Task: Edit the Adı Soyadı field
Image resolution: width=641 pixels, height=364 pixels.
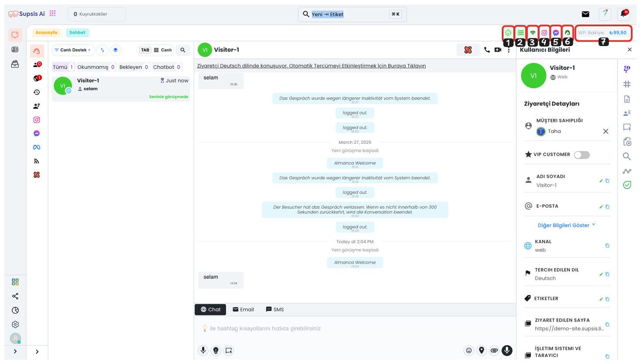Action: tap(601, 181)
